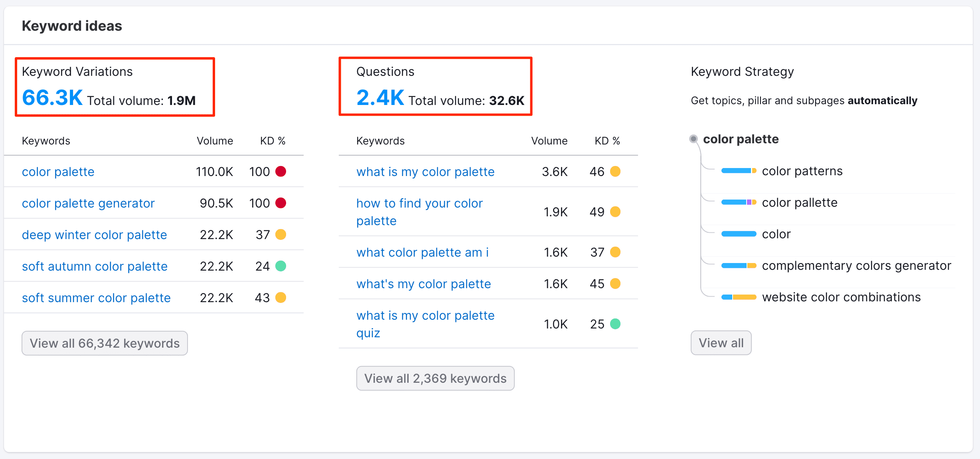
Task: Open 'what color palette am i' link
Action: tap(423, 252)
